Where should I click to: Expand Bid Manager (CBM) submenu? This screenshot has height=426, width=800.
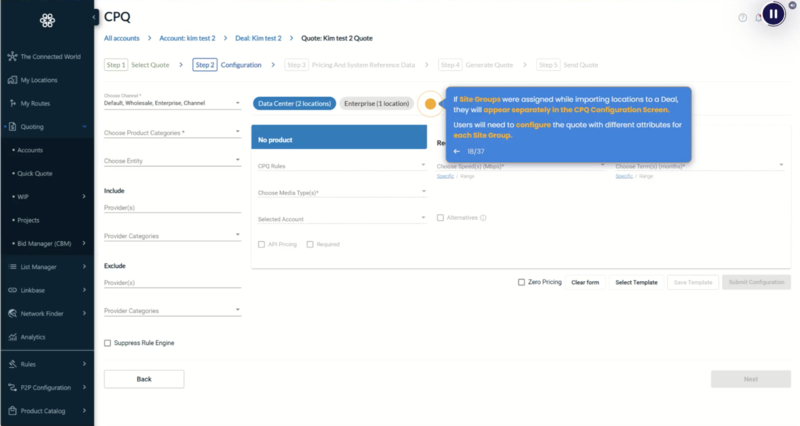click(84, 243)
